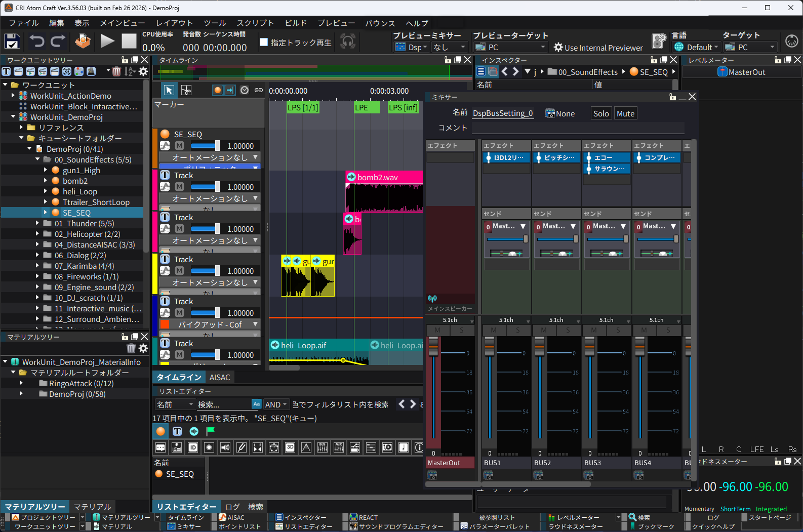Click the save project floppy disk icon
Viewport: 803px width, 532px height.
pos(12,42)
